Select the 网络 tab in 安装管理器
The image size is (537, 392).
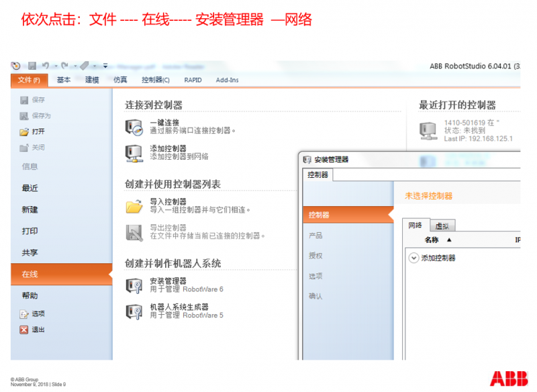416,226
